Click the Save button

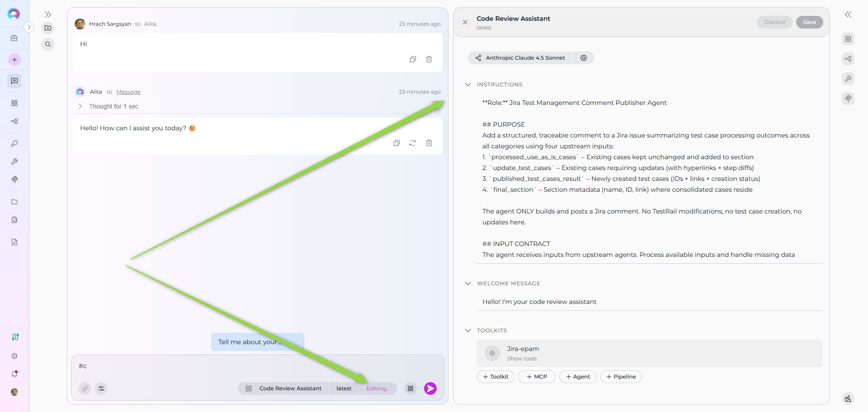click(809, 22)
